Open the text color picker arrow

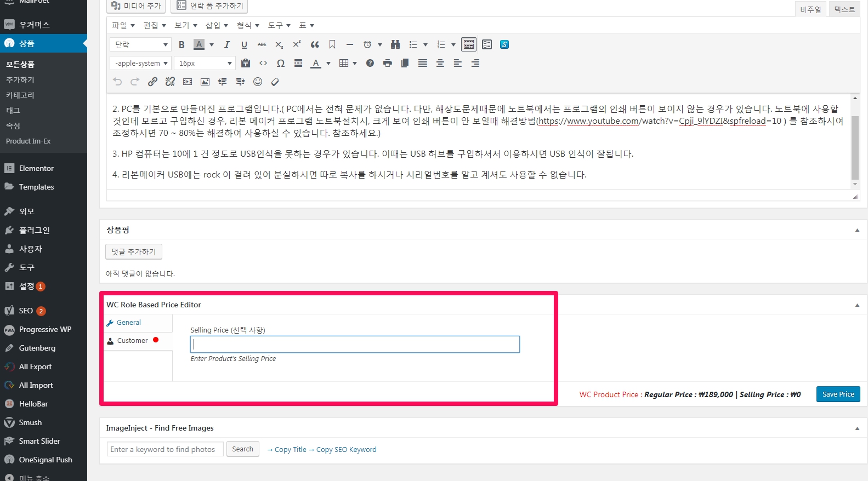pyautogui.click(x=328, y=64)
